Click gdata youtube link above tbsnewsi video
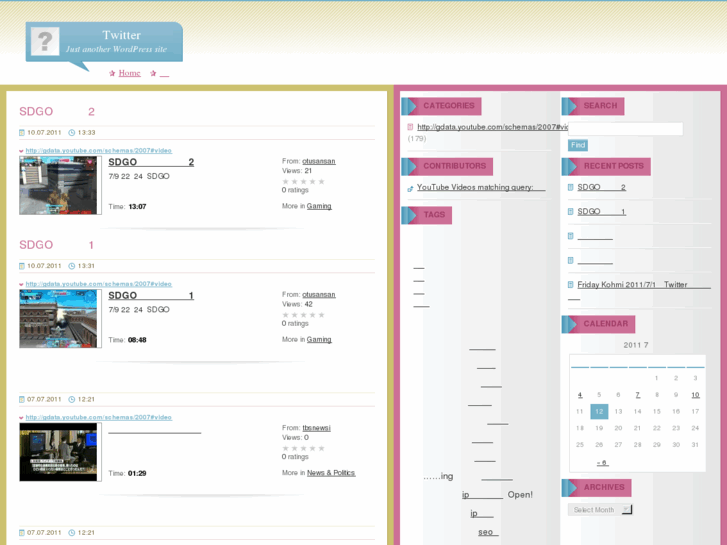The height and width of the screenshot is (545, 727). (x=99, y=417)
